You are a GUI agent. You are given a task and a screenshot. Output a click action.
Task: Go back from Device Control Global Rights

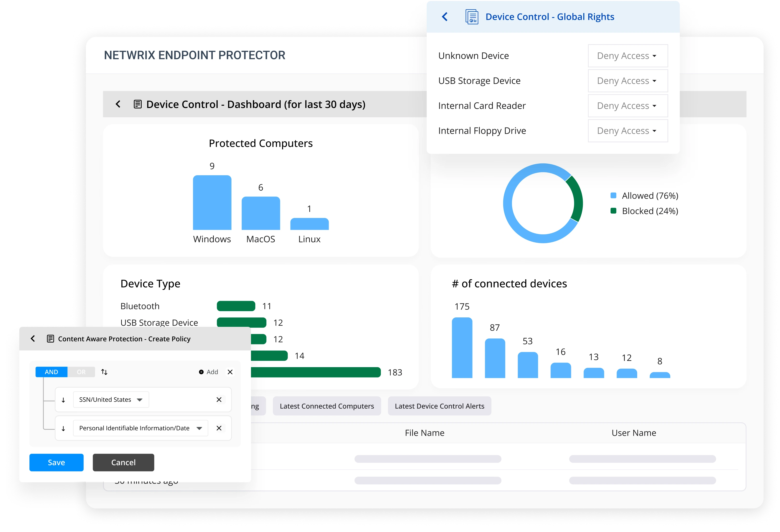coord(445,17)
